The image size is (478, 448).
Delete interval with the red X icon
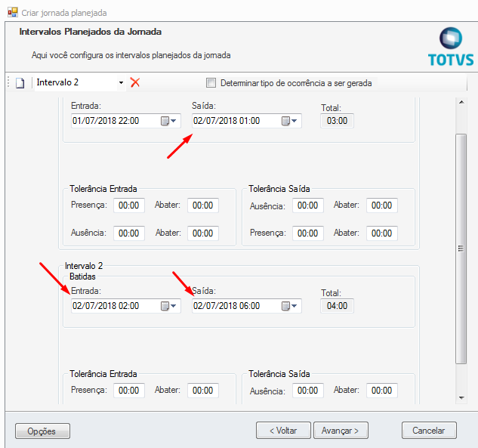[x=135, y=82]
